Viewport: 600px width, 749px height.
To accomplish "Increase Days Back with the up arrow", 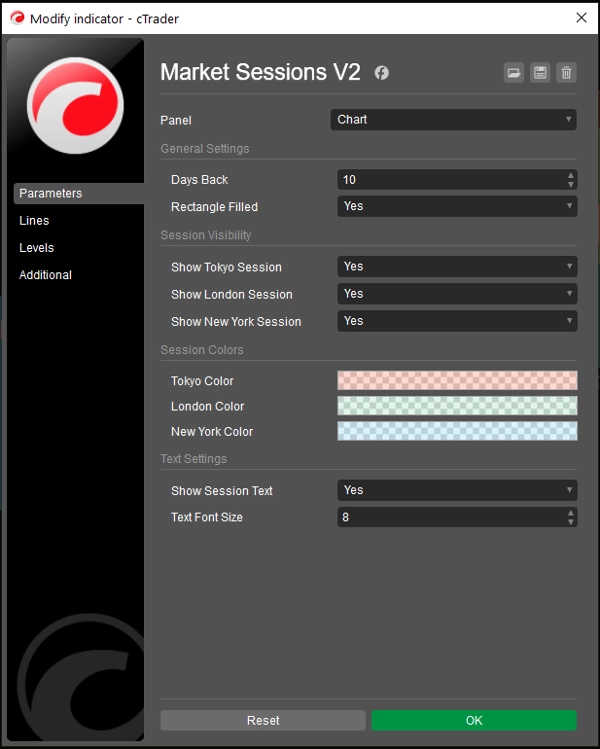I will (x=571, y=175).
